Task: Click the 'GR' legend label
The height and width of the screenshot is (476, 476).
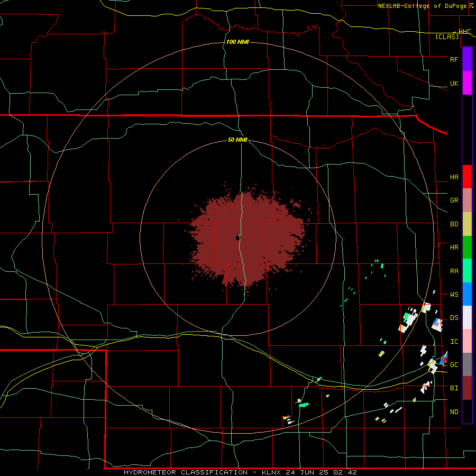Action: tap(454, 200)
